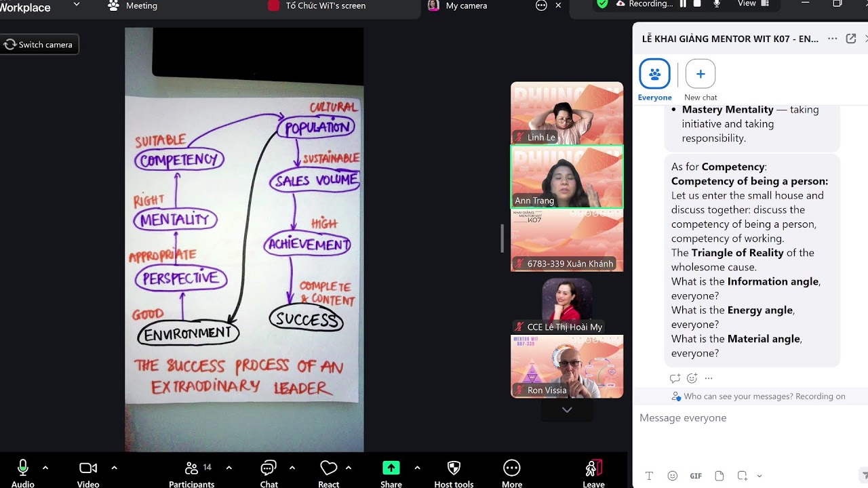Toggle the top bar microphone icon
The image size is (868, 488).
pos(717,3)
